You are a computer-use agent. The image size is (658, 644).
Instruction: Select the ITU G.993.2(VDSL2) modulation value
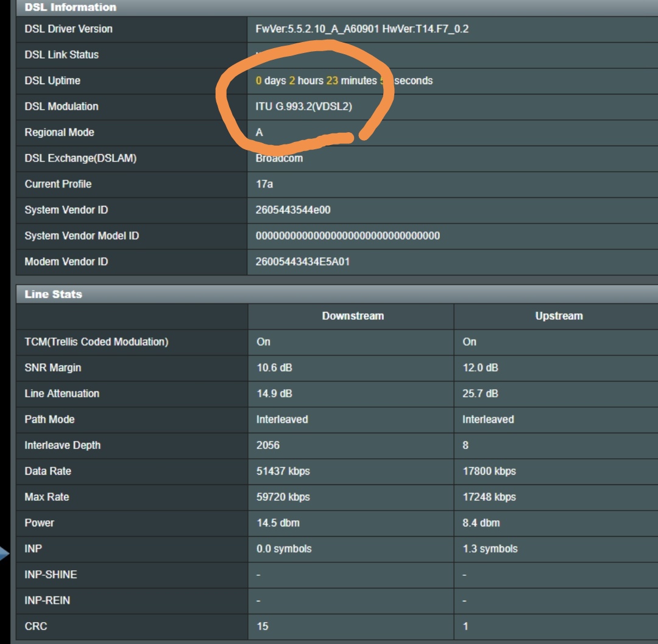(304, 106)
